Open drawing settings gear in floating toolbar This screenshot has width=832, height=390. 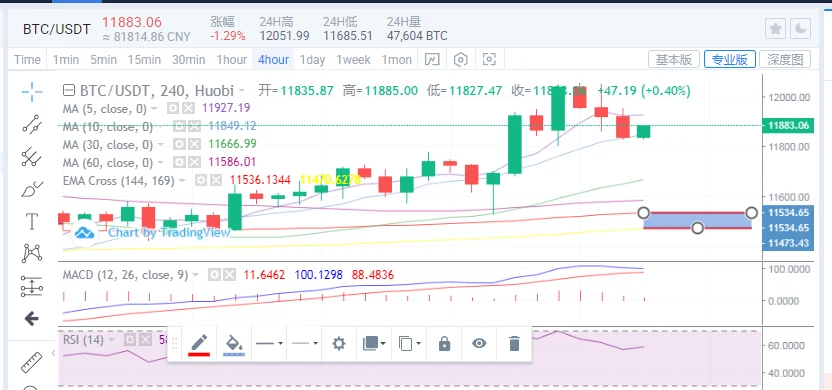[339, 344]
